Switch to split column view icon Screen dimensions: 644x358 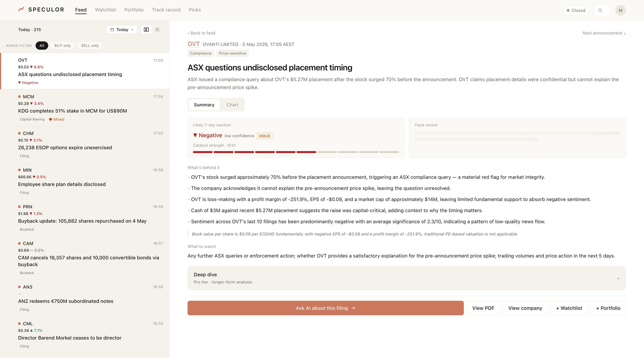click(146, 30)
